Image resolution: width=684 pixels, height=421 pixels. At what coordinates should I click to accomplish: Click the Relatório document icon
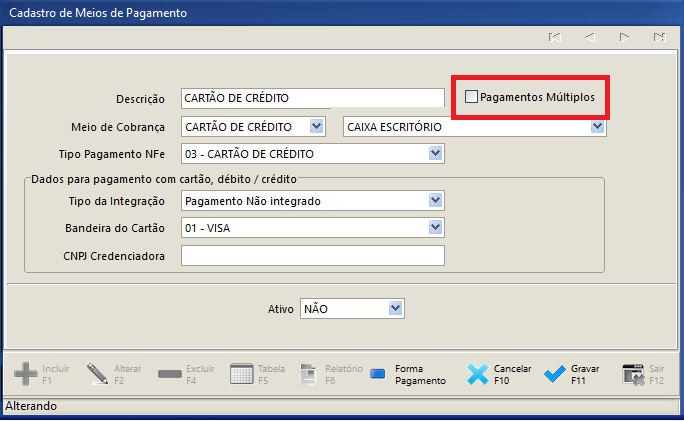pos(308,374)
